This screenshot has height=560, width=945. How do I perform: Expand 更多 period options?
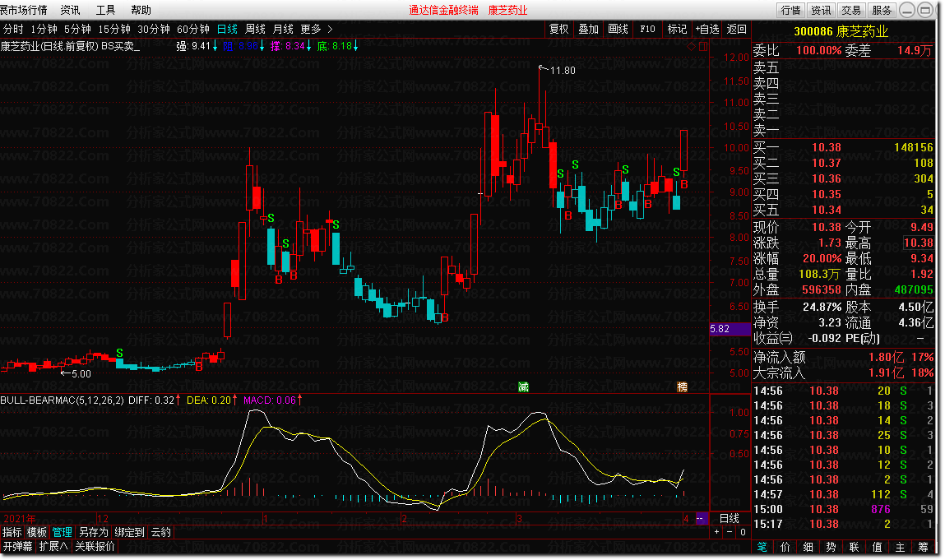(x=317, y=29)
